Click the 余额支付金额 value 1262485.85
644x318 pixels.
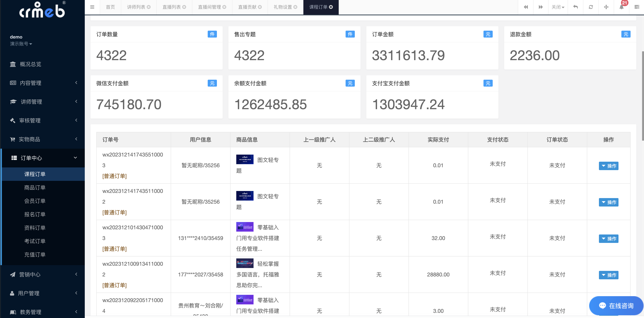[270, 104]
